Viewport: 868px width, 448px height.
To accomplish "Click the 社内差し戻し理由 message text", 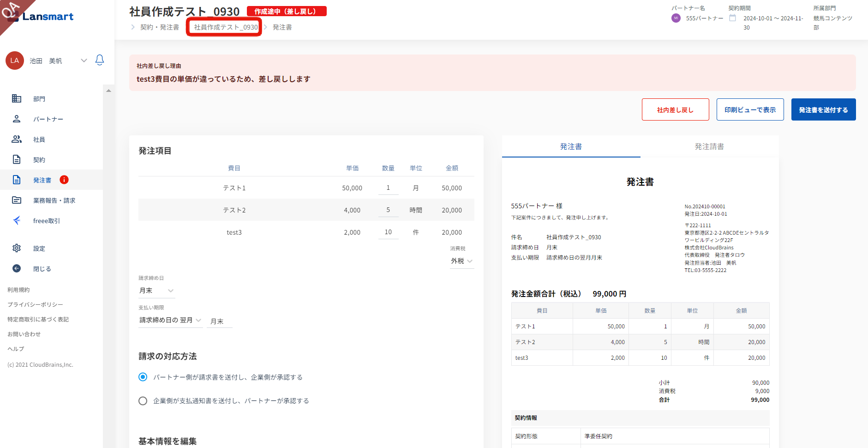I will [x=223, y=79].
